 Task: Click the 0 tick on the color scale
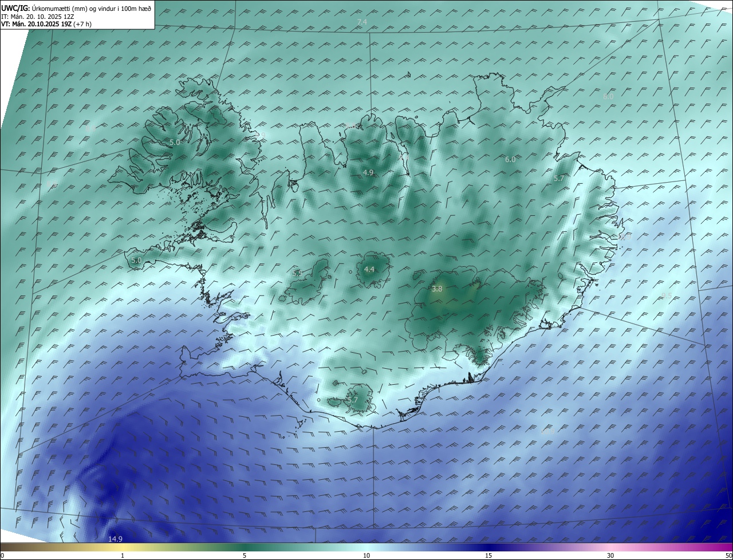tap(2, 555)
